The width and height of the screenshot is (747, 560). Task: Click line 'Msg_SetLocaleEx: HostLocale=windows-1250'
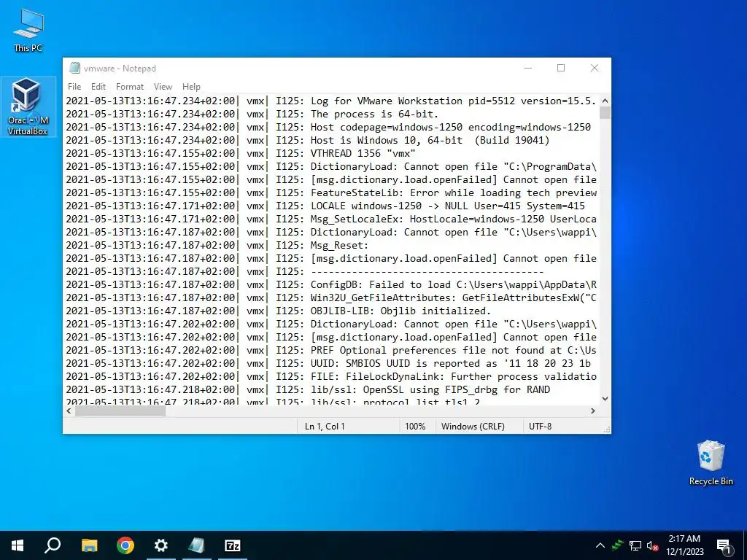pos(331,219)
